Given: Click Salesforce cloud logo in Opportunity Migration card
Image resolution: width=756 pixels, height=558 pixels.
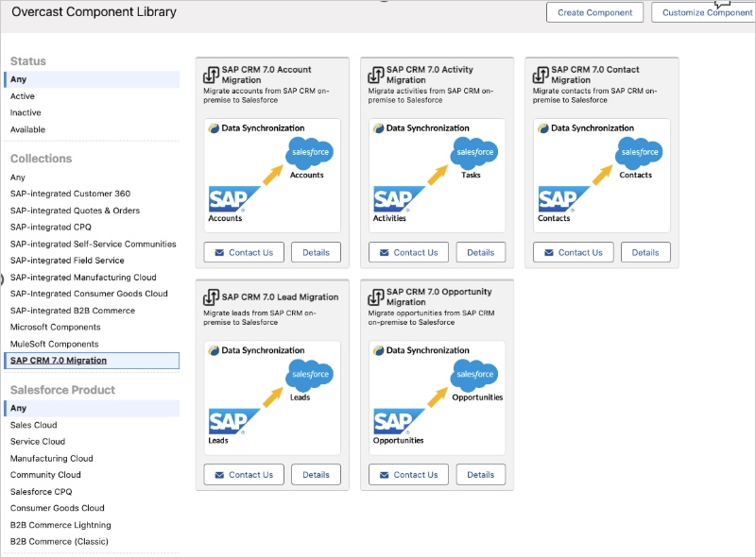Looking at the screenshot, I should pos(474,374).
